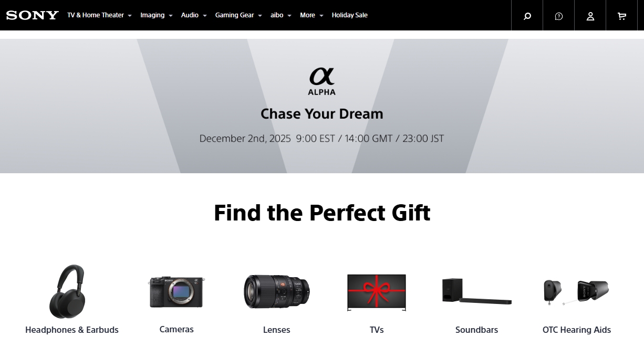View the shopping cart icon
644x347 pixels.
pyautogui.click(x=622, y=16)
